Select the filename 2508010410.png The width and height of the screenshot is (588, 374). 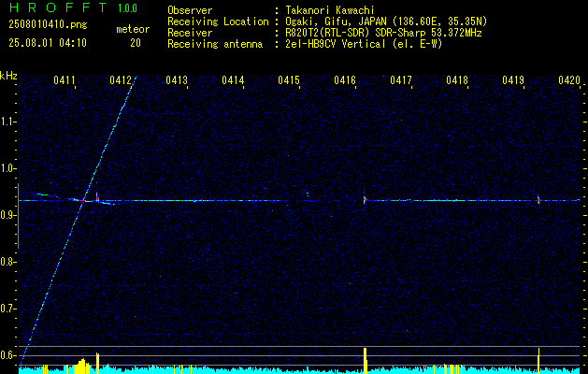(x=48, y=24)
